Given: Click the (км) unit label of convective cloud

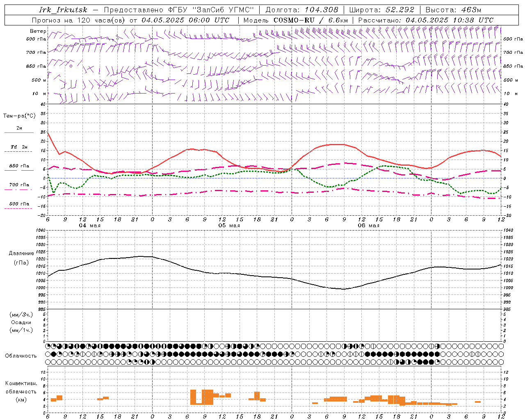Looking at the screenshot, I should click(x=21, y=399).
